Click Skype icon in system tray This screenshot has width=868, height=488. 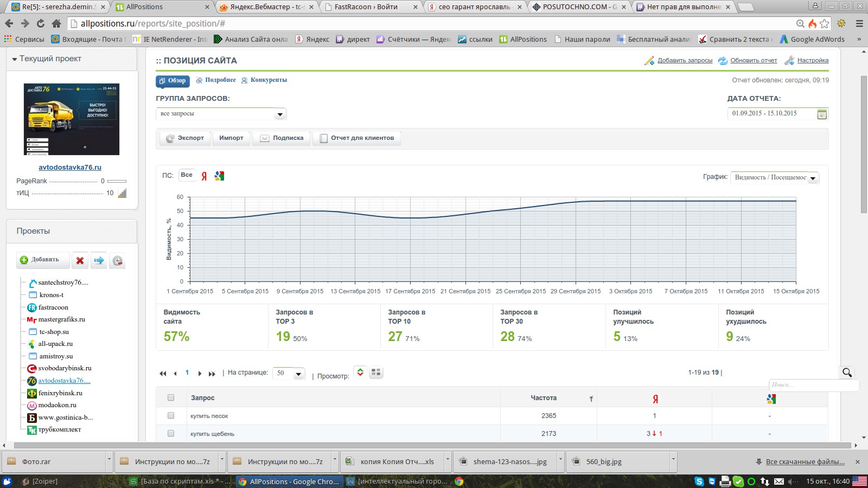pos(699,481)
